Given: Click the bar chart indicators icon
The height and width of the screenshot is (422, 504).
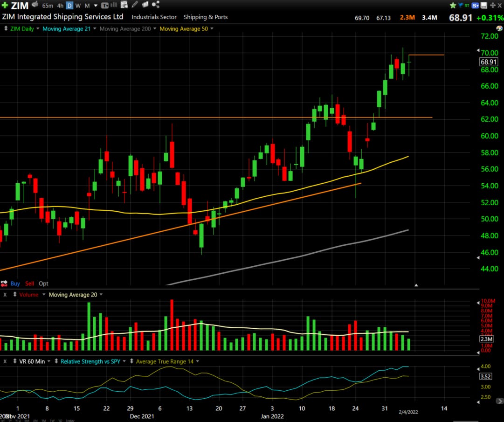Looking at the screenshot, I should [114, 5].
